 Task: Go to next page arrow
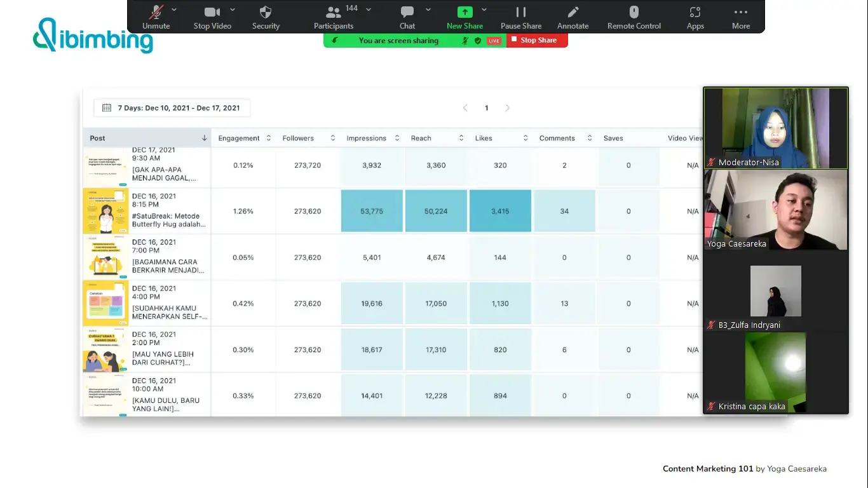[507, 108]
